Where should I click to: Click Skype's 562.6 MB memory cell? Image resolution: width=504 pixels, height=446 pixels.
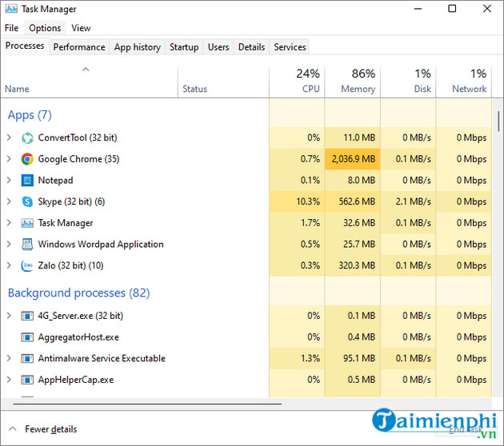352,201
